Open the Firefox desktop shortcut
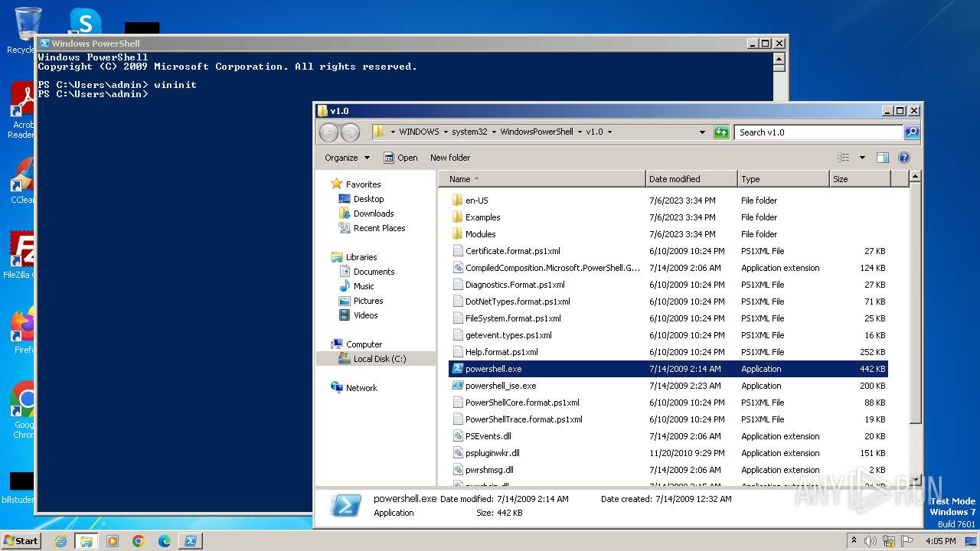 point(23,331)
